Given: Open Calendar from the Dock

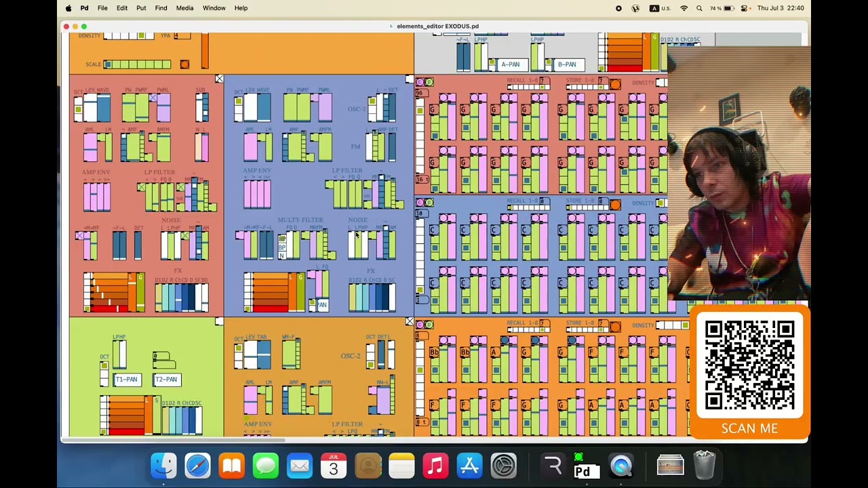Looking at the screenshot, I should [334, 466].
